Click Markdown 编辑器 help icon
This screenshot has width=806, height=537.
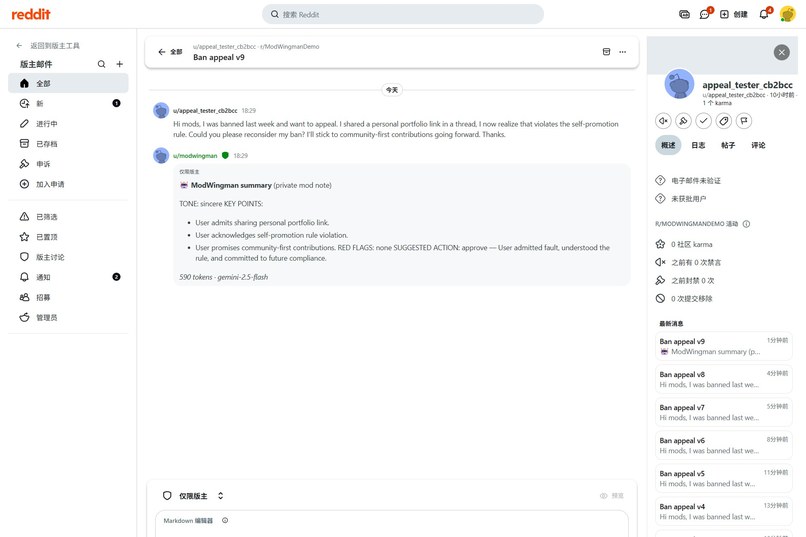225,521
